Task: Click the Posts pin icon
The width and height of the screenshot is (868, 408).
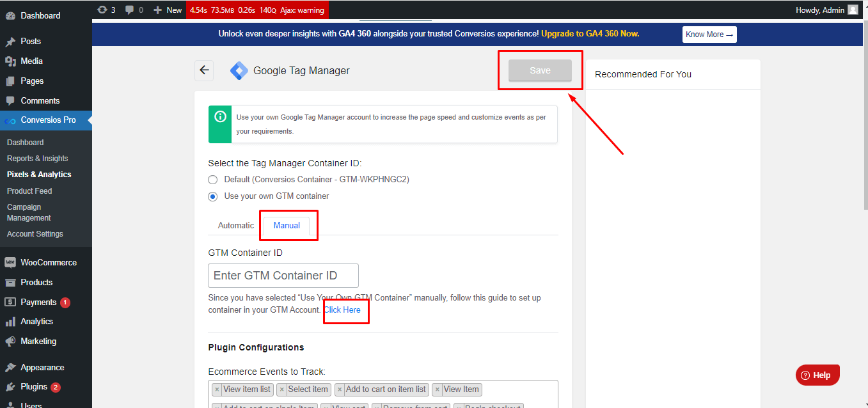Action: coord(10,42)
